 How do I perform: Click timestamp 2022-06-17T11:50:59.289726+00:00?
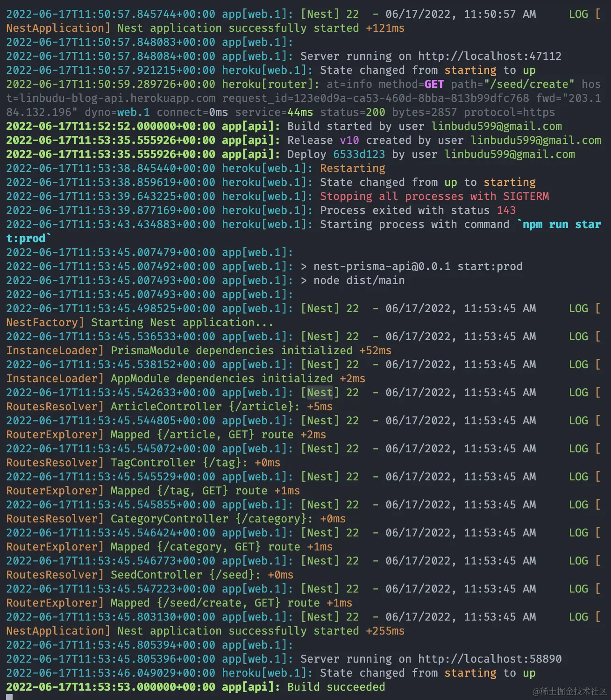click(111, 84)
